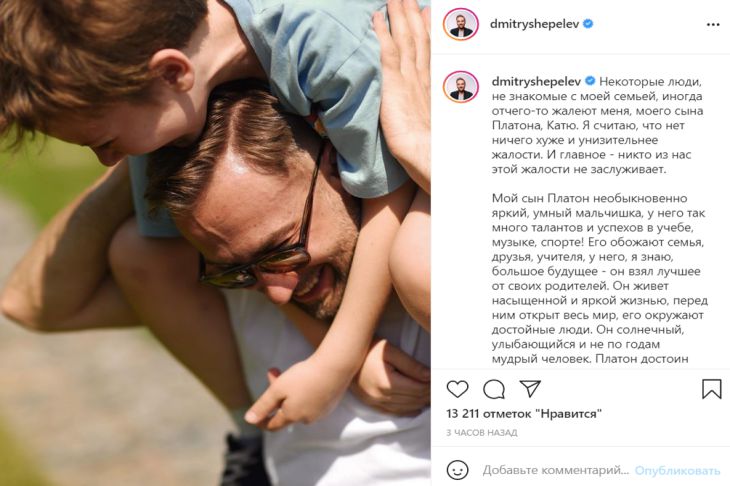Open the three-dot more options menu
The image size is (730, 486).
click(x=713, y=25)
